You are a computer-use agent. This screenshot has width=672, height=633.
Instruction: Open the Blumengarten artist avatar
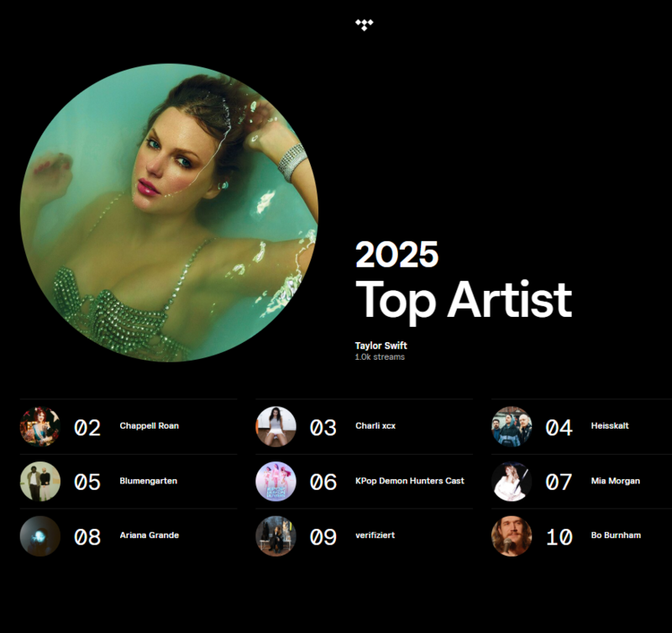click(39, 481)
